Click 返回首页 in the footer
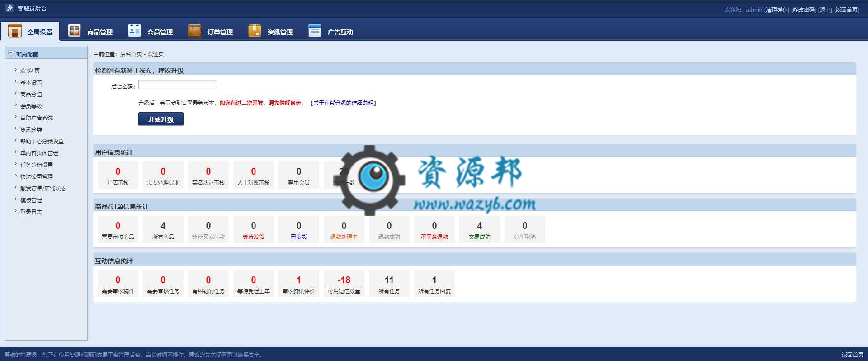 [x=852, y=355]
